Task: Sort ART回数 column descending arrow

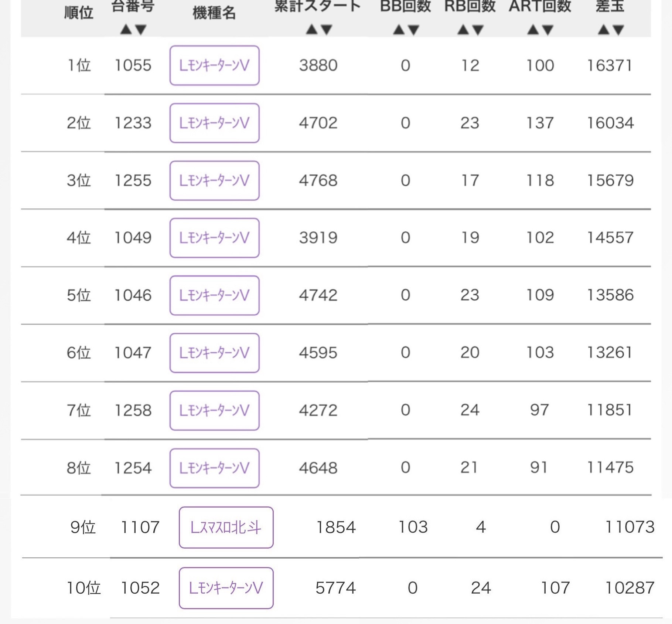Action: [548, 29]
